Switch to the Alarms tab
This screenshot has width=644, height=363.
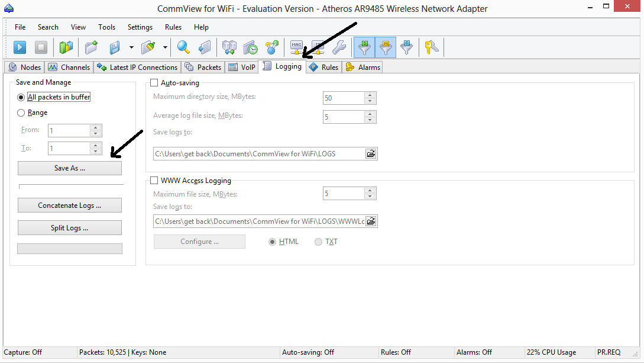[x=363, y=68]
